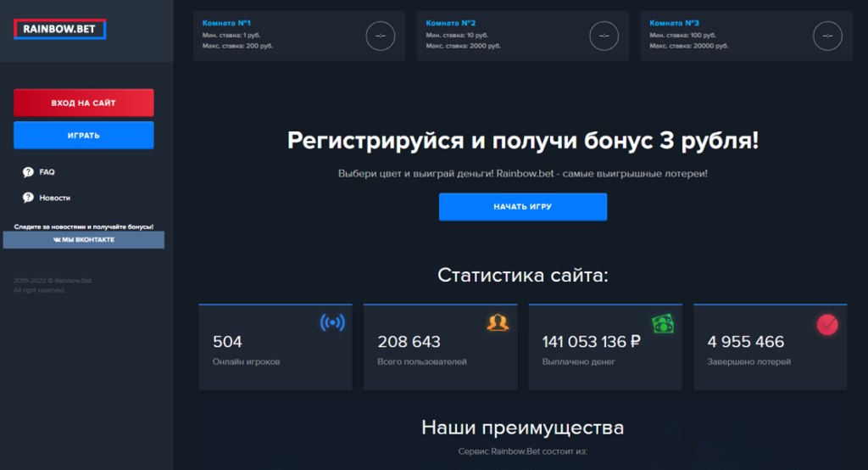Click the Мин. ставка: 10 руб. text
868x470 pixels.
pyautogui.click(x=457, y=35)
